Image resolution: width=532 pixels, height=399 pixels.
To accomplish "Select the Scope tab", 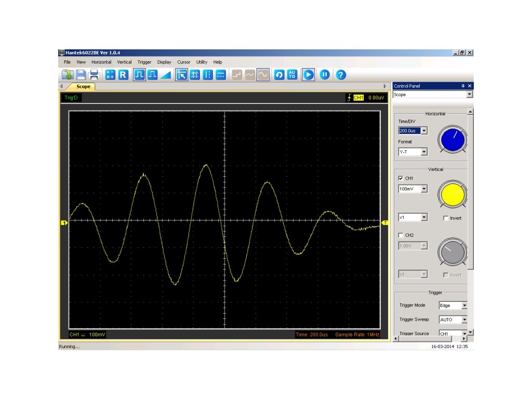I will pos(83,86).
